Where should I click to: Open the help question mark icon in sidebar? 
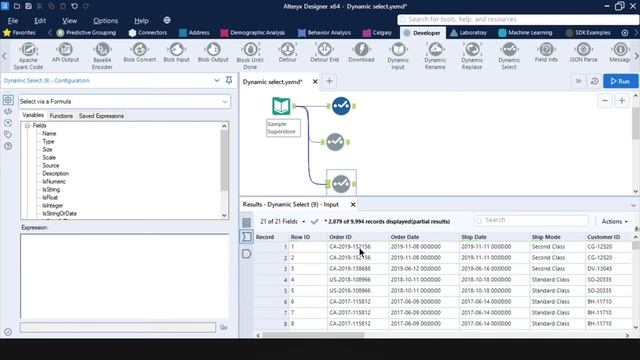(8, 146)
